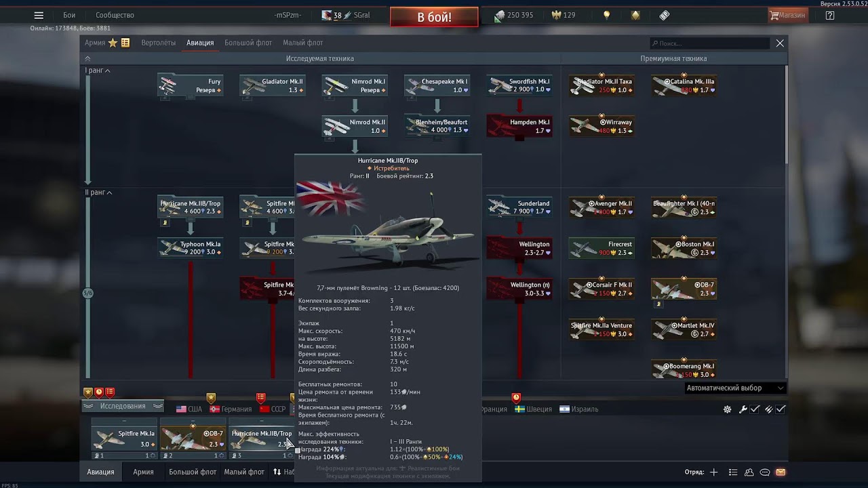
Task: Select the Blenheim/Beaufort group
Action: (437, 126)
